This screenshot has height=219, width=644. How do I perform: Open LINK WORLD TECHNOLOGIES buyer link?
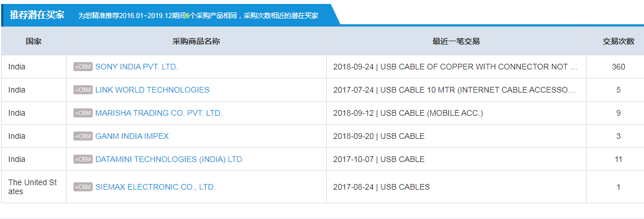click(152, 90)
